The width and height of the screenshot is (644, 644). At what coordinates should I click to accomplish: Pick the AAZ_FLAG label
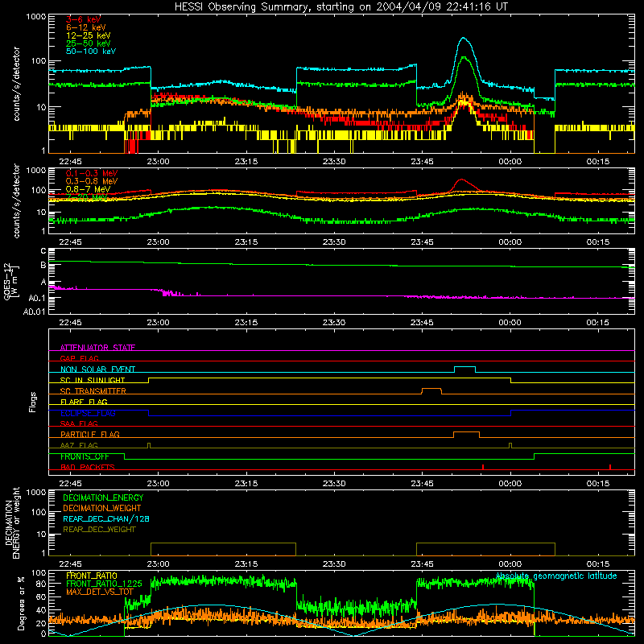(x=79, y=445)
